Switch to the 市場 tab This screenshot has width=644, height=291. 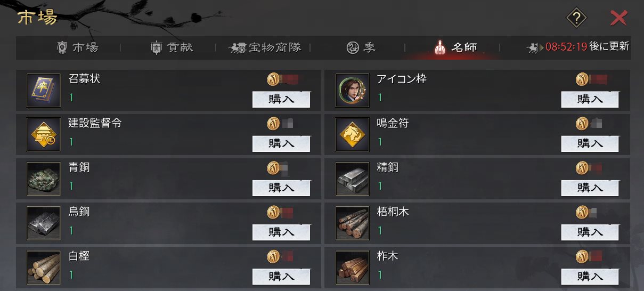coord(77,47)
